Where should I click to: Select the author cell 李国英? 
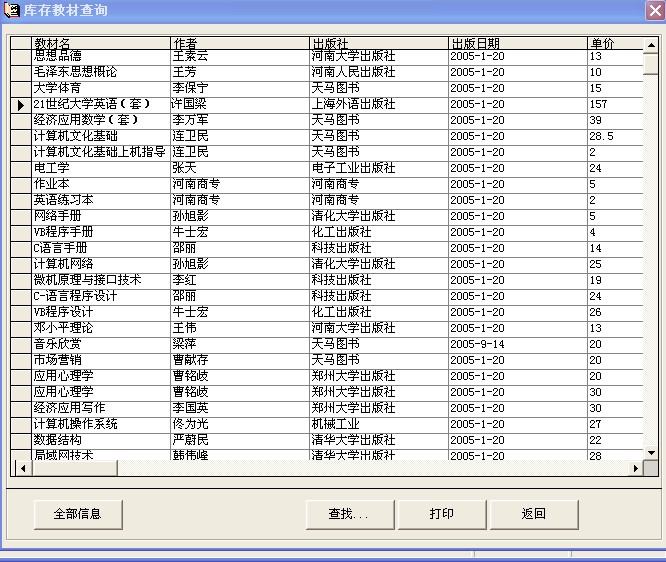click(x=240, y=409)
